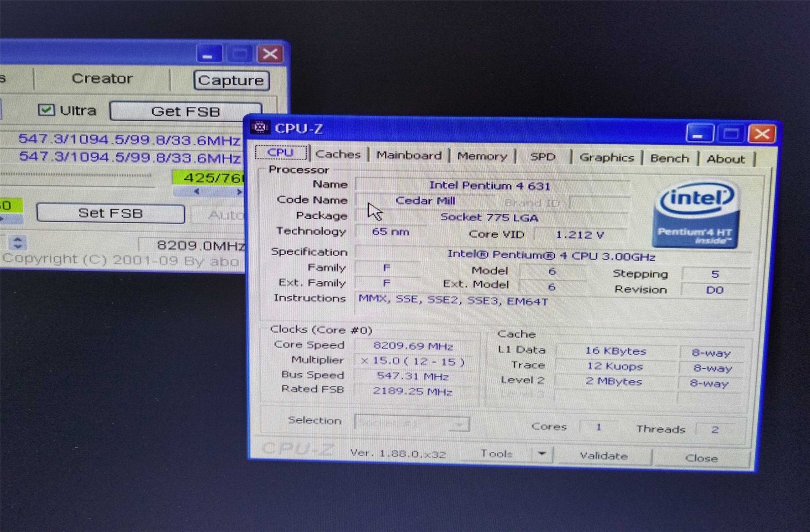810x532 pixels.
Task: Click the Core Speed 8209.69 MHz value
Action: (413, 346)
